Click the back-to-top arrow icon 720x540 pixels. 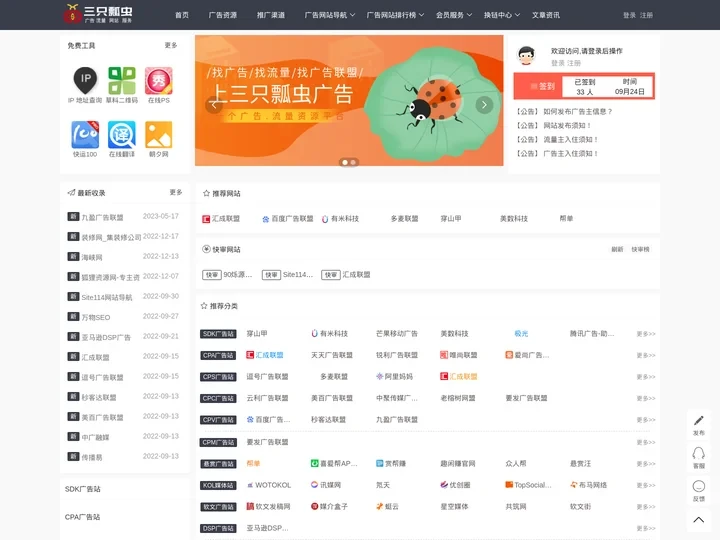coord(698,520)
